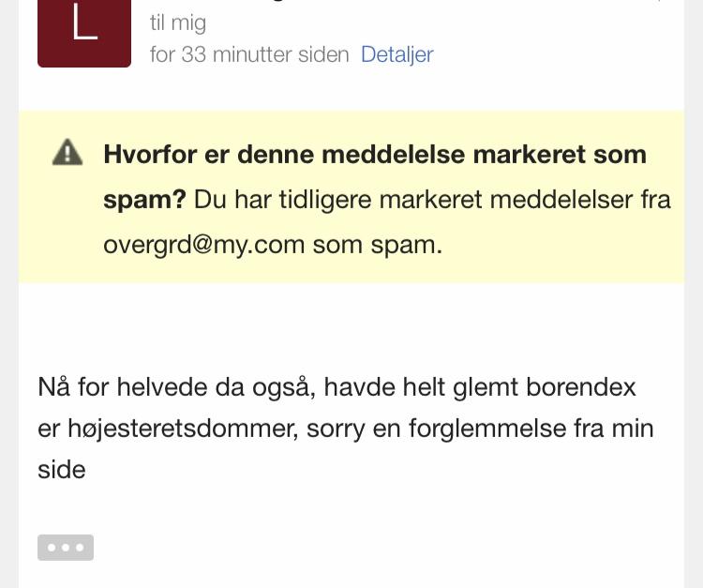The width and height of the screenshot is (703, 588).
Task: Click the word 'højesteretsdommer' in the message
Action: pos(183,430)
